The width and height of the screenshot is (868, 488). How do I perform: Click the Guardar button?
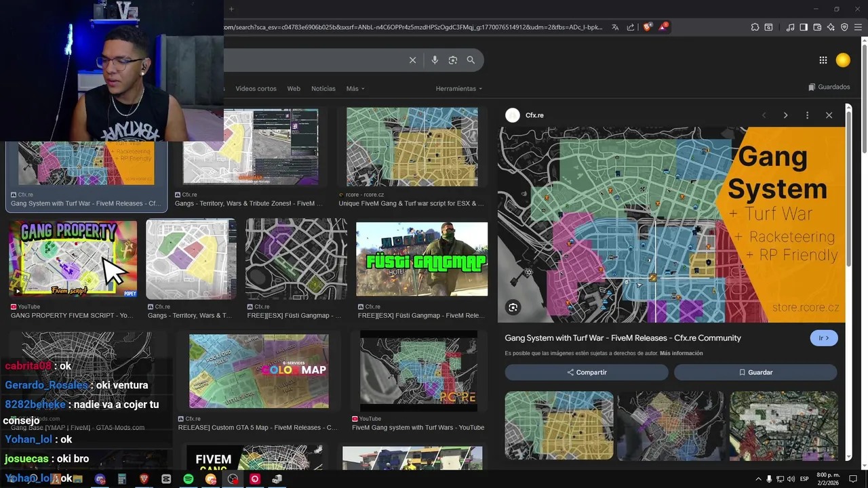point(755,372)
